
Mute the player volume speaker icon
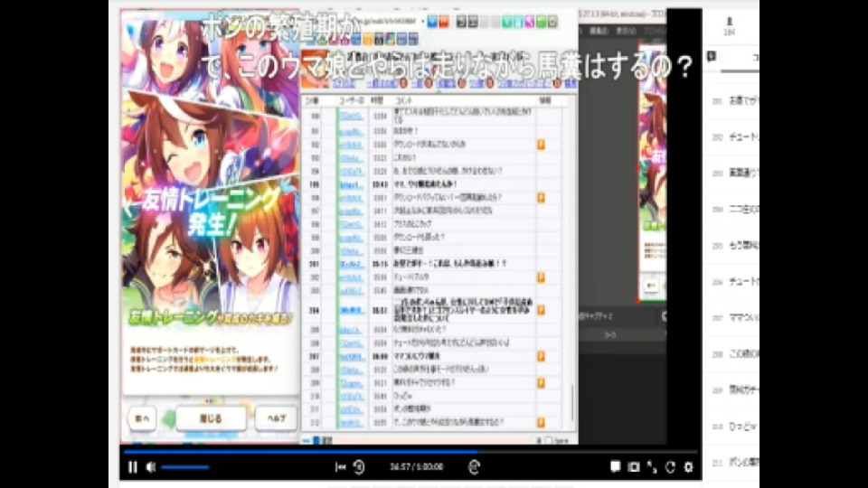tap(151, 467)
